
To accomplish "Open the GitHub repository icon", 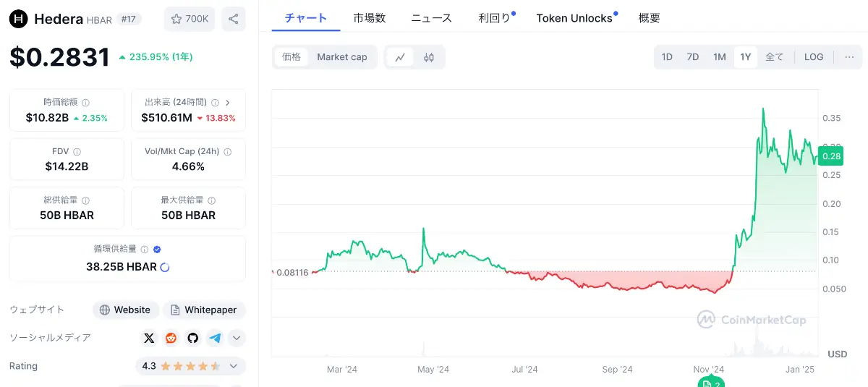I will point(192,338).
